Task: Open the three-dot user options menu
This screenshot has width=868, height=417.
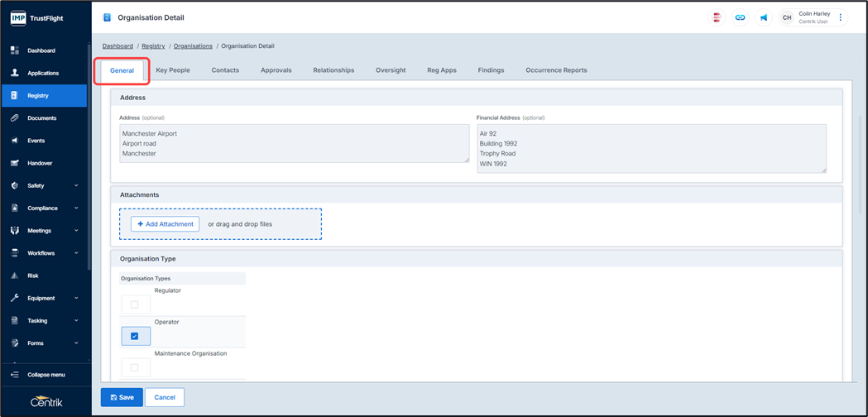Action: click(x=841, y=17)
